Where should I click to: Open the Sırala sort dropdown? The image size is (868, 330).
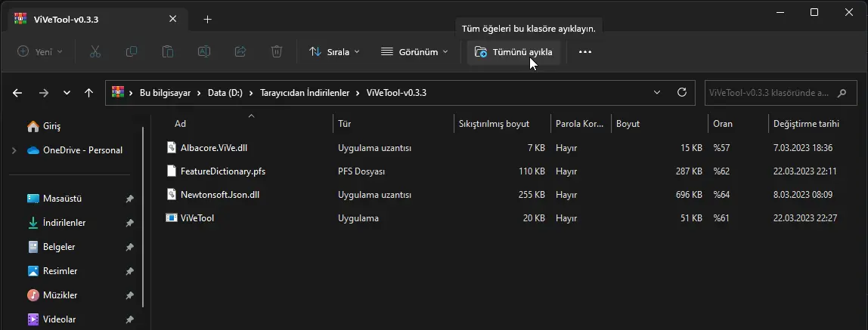click(334, 51)
